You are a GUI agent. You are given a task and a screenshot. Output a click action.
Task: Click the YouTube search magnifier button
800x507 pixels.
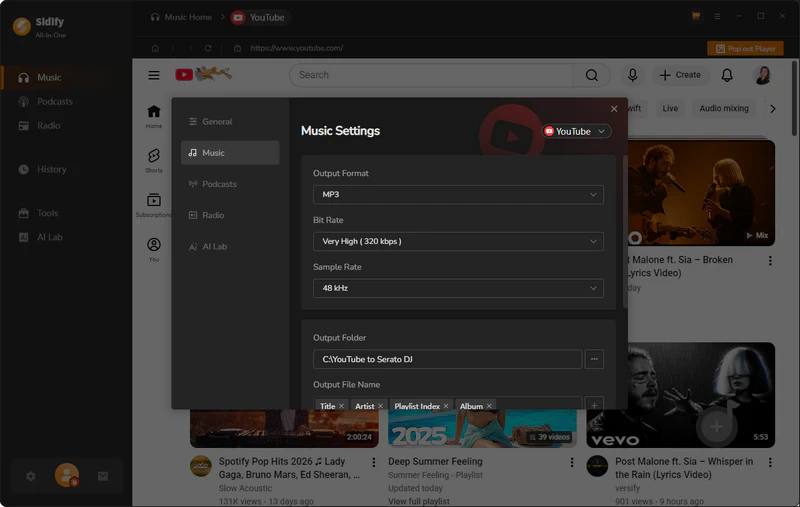pyautogui.click(x=592, y=75)
